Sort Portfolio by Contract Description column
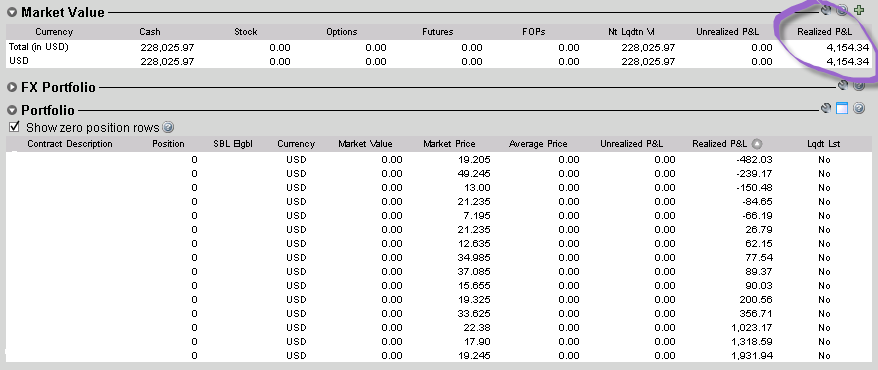 coord(70,144)
